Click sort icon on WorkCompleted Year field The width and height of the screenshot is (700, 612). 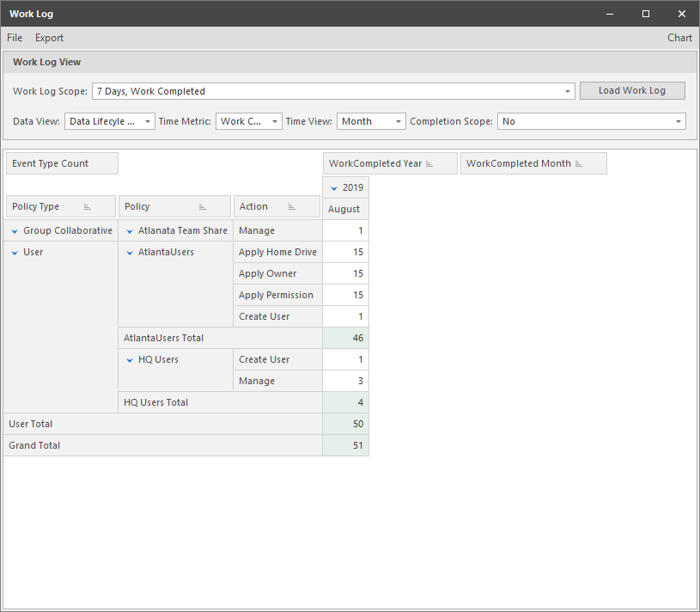(x=429, y=164)
